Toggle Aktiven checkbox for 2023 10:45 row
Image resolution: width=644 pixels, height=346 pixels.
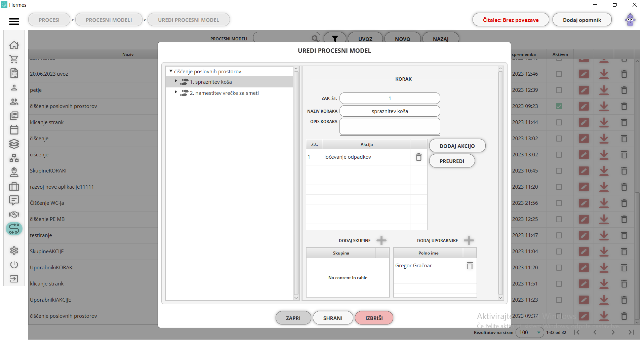[559, 171]
